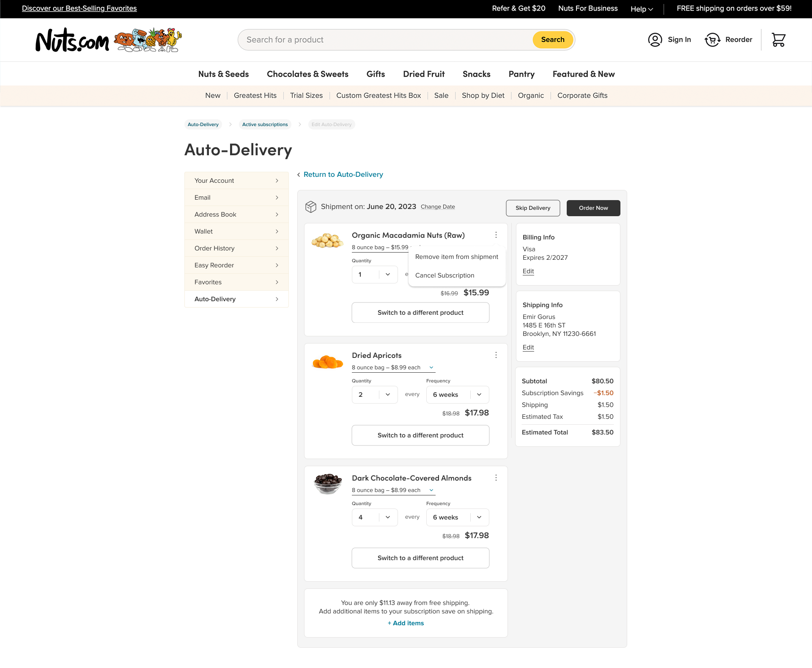Image resolution: width=812 pixels, height=668 pixels.
Task: Open Trial Sizes subnav link
Action: [x=306, y=96]
